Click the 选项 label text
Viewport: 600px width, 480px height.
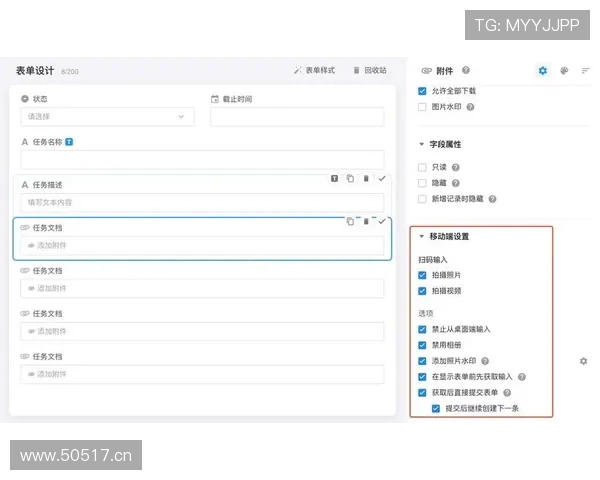click(x=426, y=313)
